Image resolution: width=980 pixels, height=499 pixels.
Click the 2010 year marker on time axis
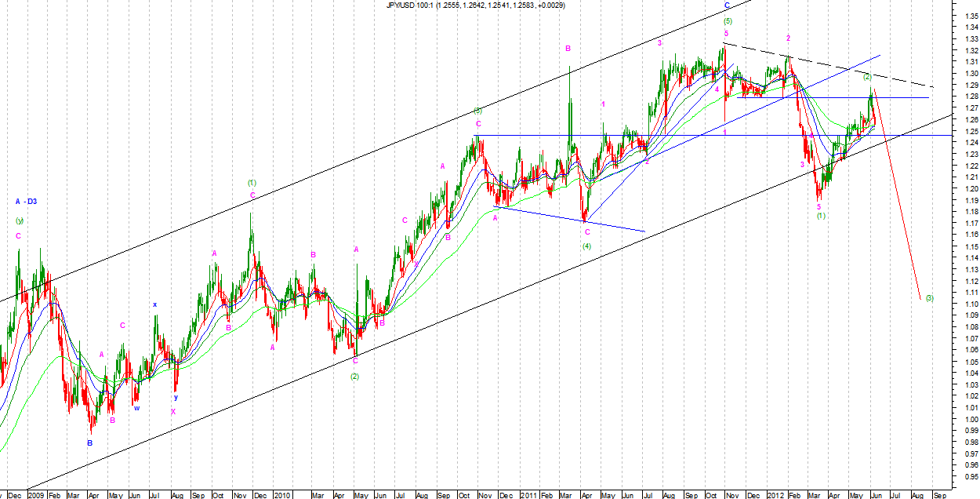(x=283, y=495)
